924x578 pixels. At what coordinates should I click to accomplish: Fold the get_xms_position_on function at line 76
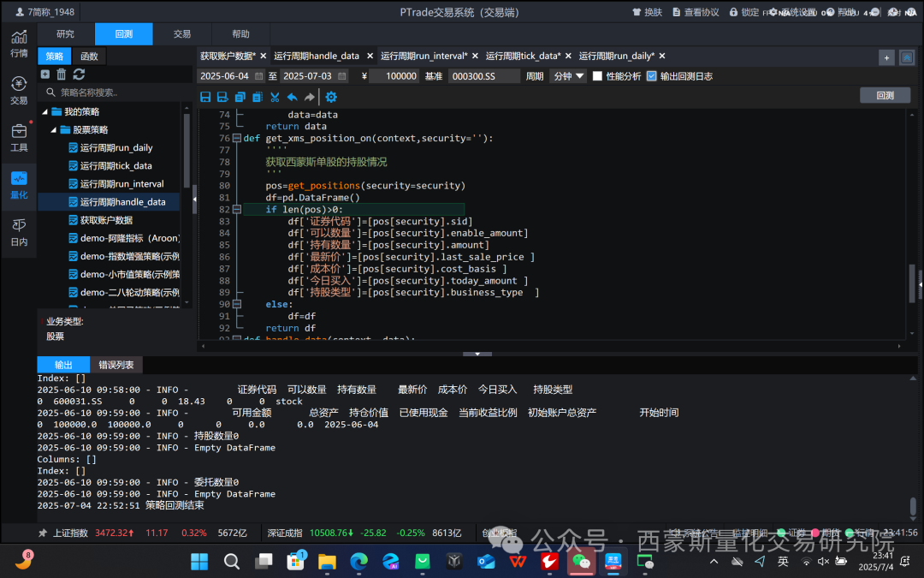237,139
